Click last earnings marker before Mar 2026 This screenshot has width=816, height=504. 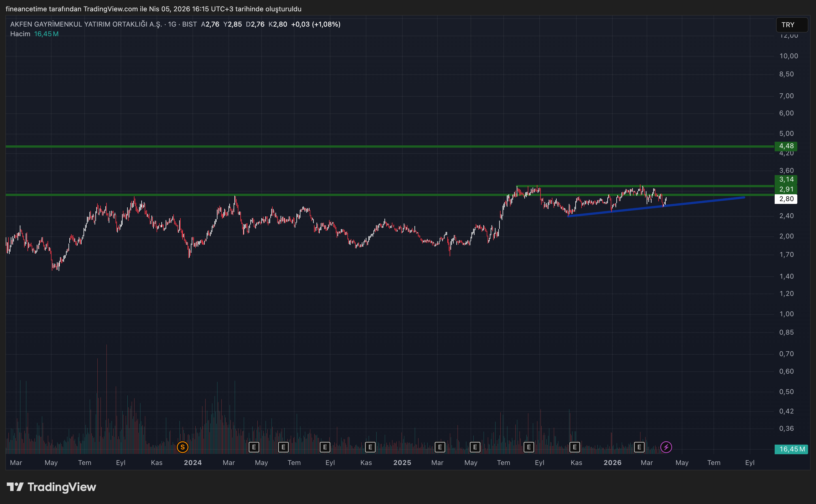point(639,447)
